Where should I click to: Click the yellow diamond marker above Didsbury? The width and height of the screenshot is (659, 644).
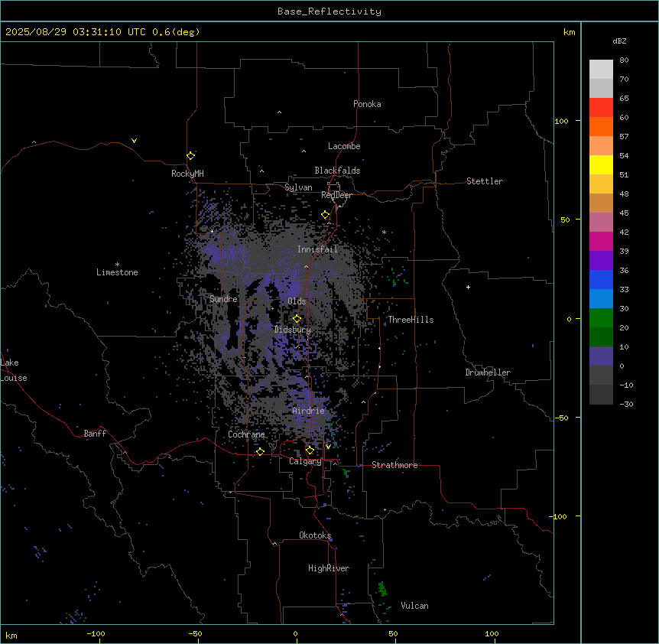[297, 319]
